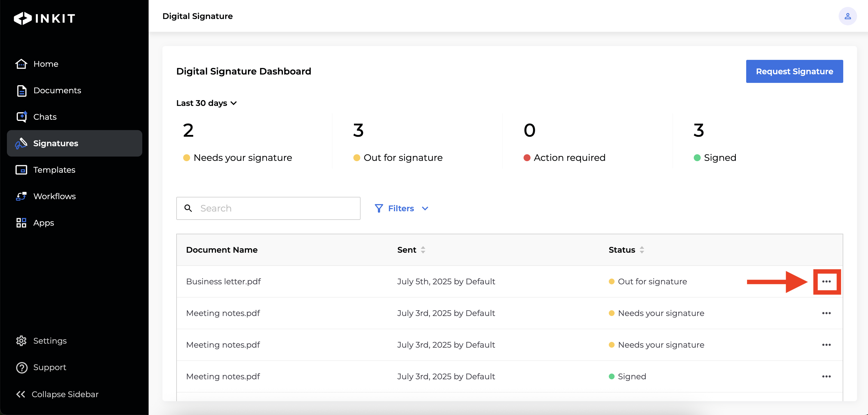Click the Inkit logo

coord(44,18)
